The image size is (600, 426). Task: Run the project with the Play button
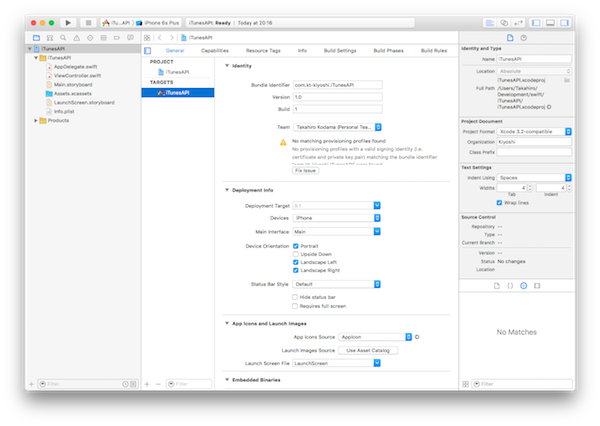pyautogui.click(x=68, y=23)
